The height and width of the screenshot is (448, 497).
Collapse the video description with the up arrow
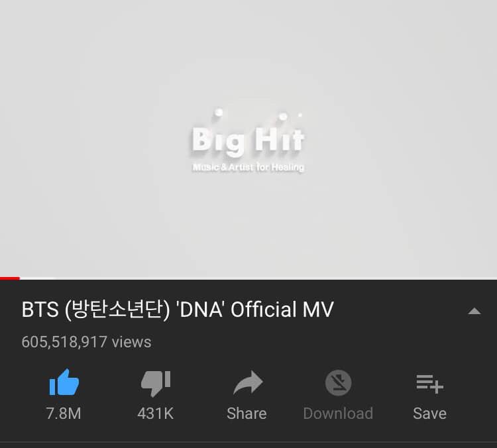coord(474,311)
